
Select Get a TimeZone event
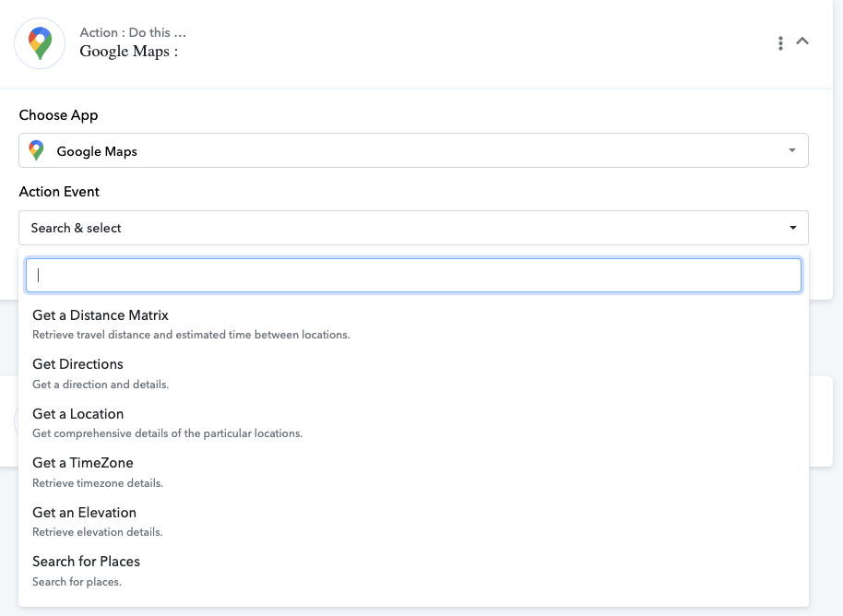click(413, 472)
